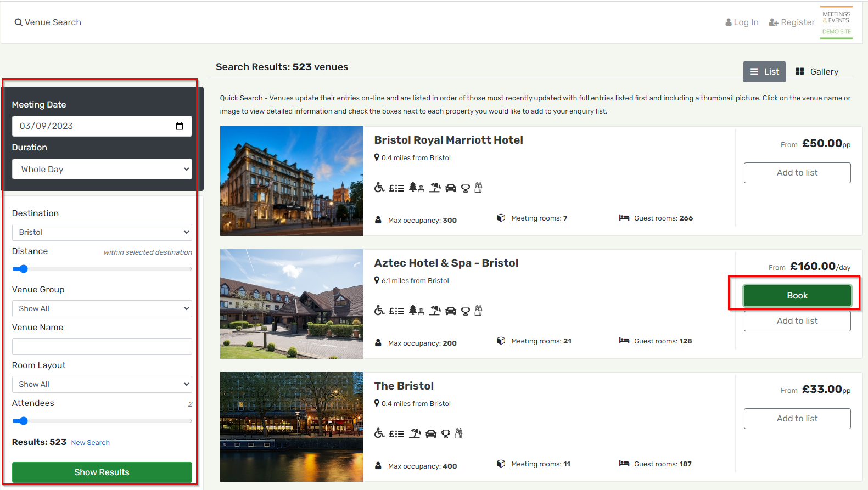Screen dimensions: 868x490
Task: Click the '£33.00pp' price text
Action: click(x=826, y=390)
